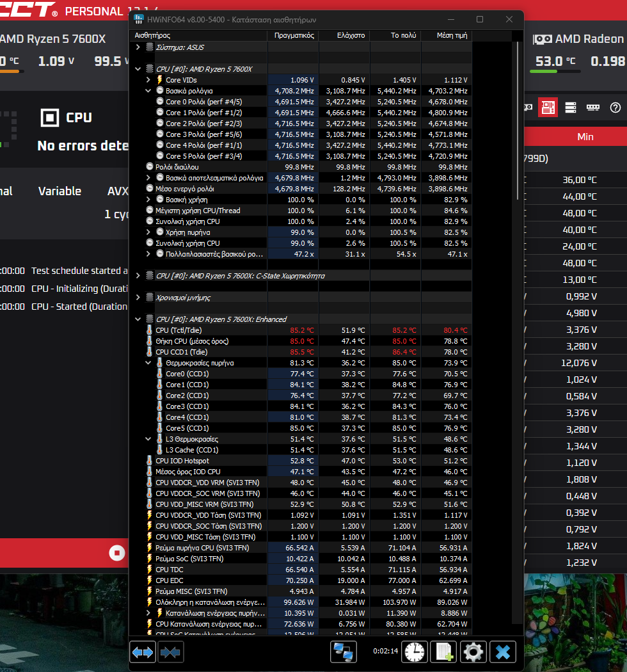Click the lightning icon beside Core VIDs
The width and height of the screenshot is (627, 672).
pos(159,80)
